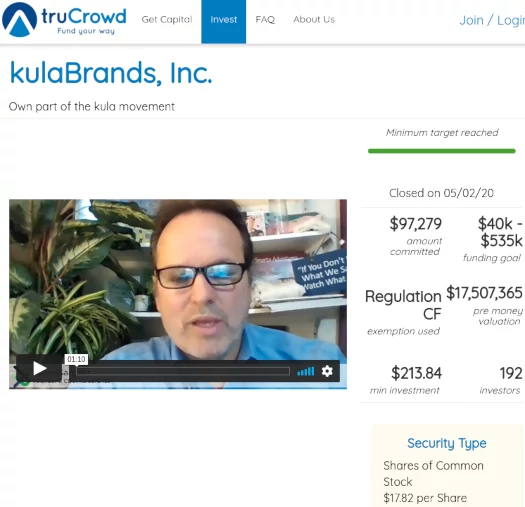Click the truCrowd logo icon
The width and height of the screenshot is (525, 507).
(x=19, y=19)
